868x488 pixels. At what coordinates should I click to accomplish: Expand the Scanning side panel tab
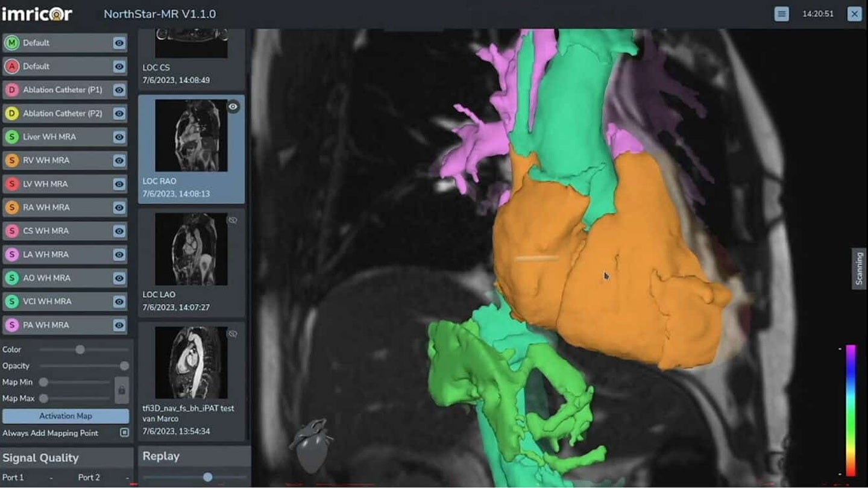tap(859, 269)
